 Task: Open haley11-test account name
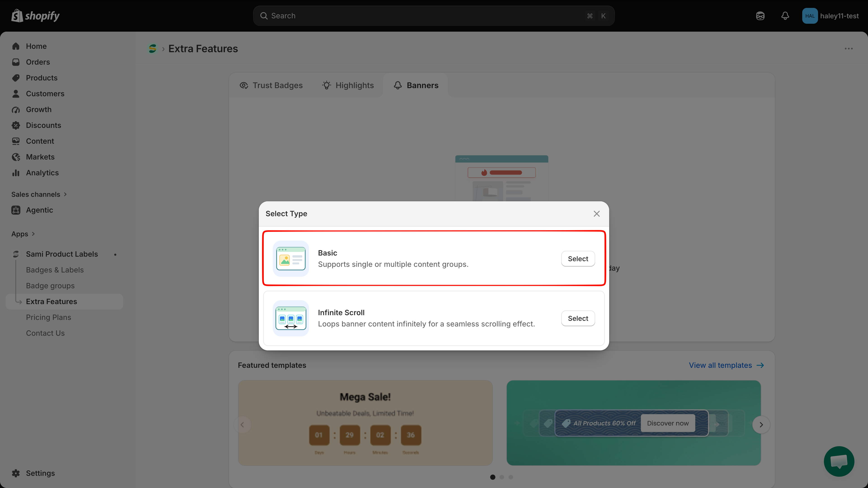pyautogui.click(x=839, y=16)
